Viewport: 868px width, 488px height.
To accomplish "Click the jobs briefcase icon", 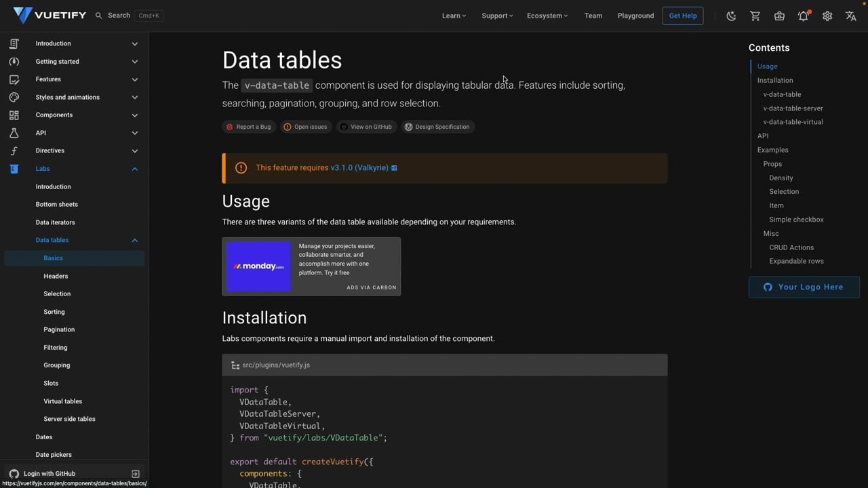I will point(779,16).
